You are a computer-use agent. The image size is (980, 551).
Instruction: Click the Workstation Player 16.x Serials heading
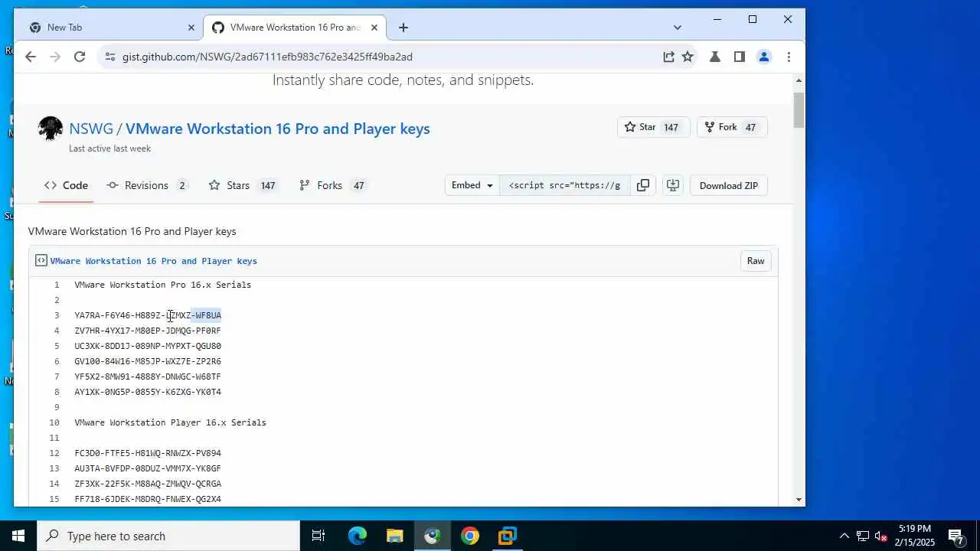pos(171,422)
